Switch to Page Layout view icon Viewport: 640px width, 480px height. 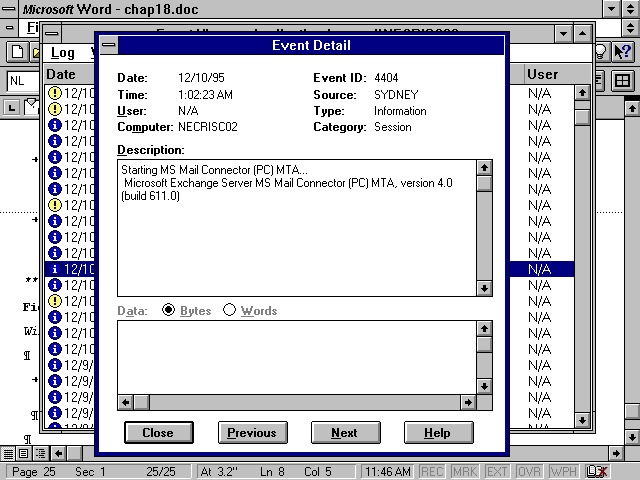point(24,453)
